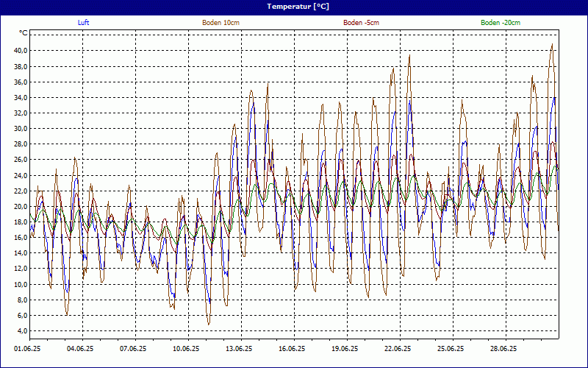Screen dimensions: 588x368
Task: Select the 20.0 y-axis tick label
Action: point(21,206)
